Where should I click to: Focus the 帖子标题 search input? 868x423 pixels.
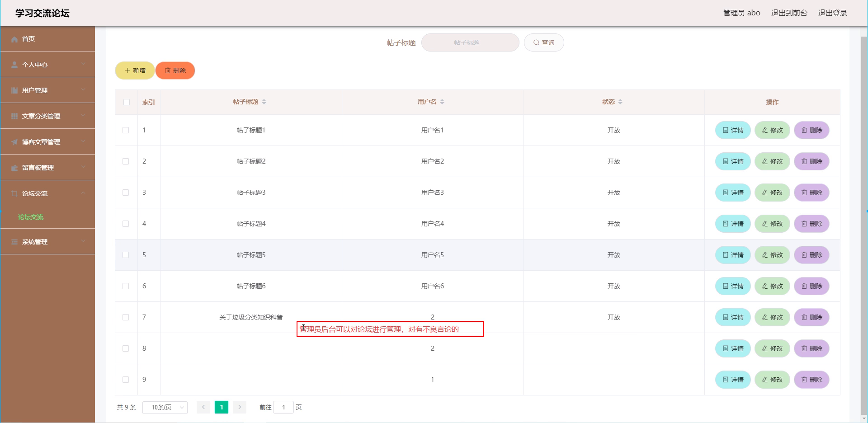pos(470,42)
